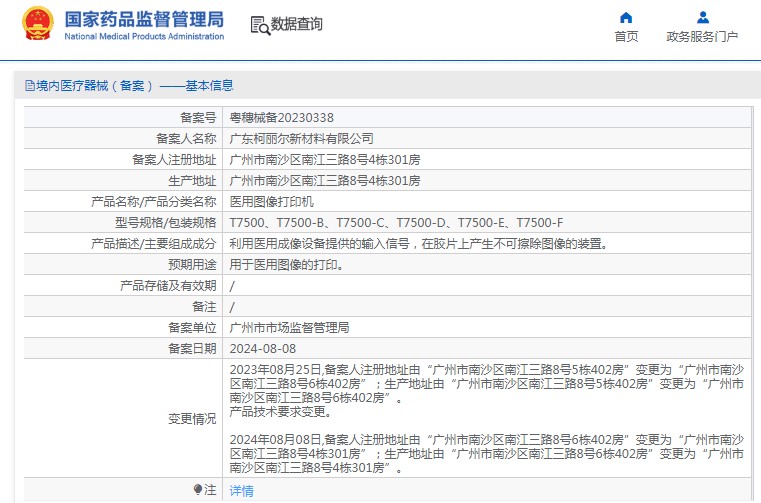Screen dimensions: 761x503
Task: Click the 产品存储及有效期 label
Action: (168, 286)
